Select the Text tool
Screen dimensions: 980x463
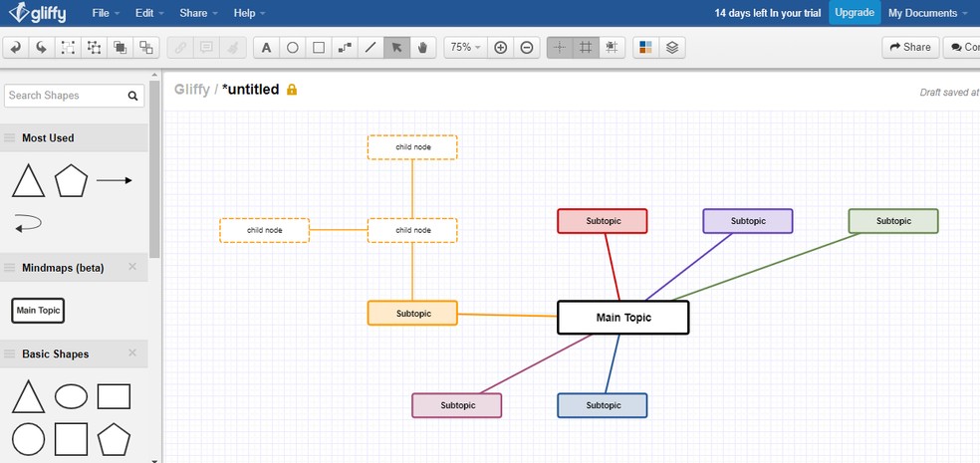point(267,47)
